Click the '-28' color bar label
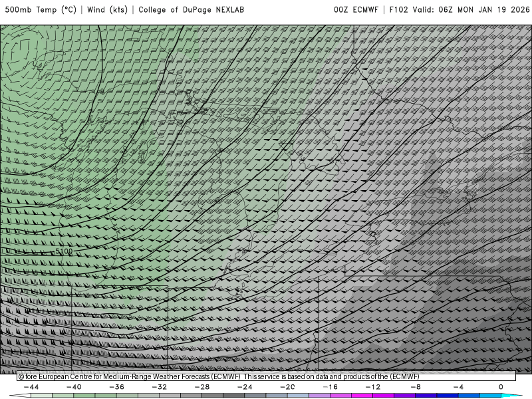Image resolution: width=532 pixels, height=399 pixels. pyautogui.click(x=202, y=387)
